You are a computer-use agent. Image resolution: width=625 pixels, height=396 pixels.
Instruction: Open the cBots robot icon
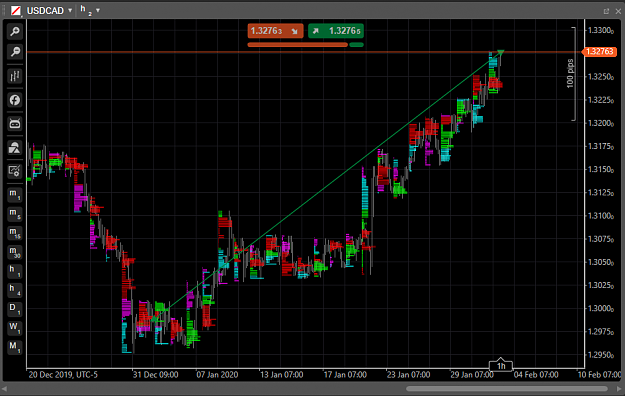click(15, 124)
